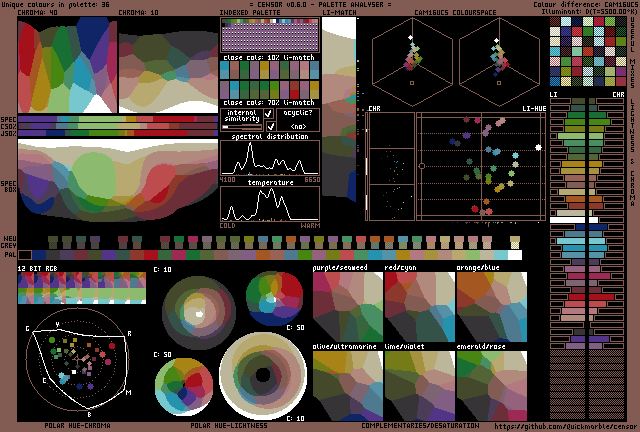The image size is (640, 432).
Task: Click the CENSOR v0.6.0 PALETTE ANALYSER title
Action: point(320,4)
